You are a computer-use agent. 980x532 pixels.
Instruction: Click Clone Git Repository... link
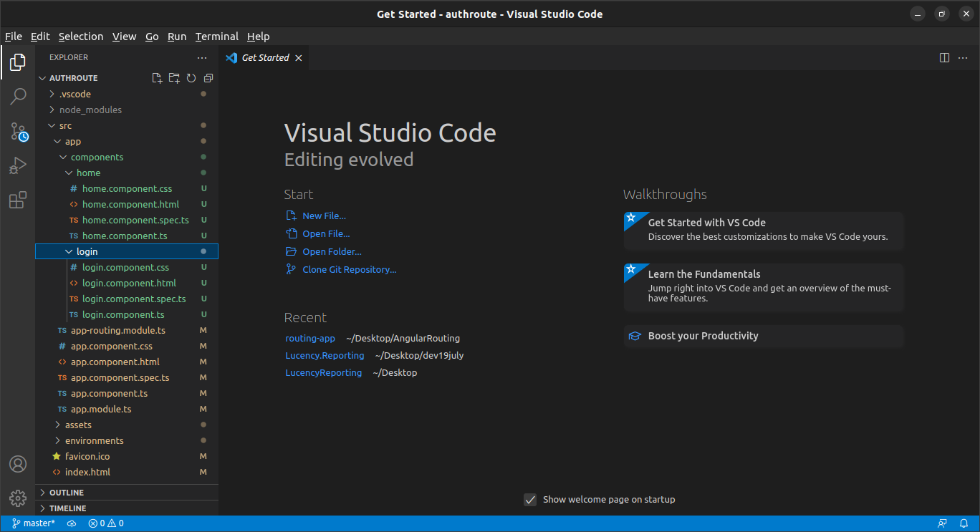point(350,269)
